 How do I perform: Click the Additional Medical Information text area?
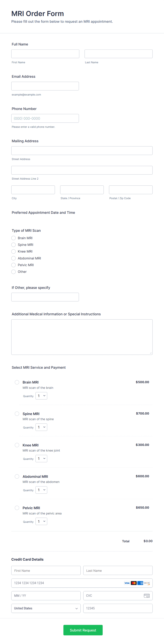pyautogui.click(x=82, y=337)
